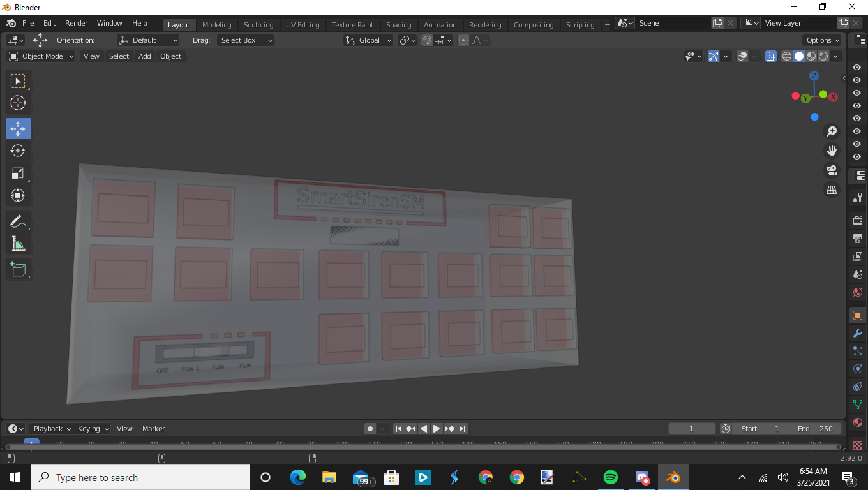Toggle Show Gizmo button
Screen dimensions: 868x490
(714, 56)
